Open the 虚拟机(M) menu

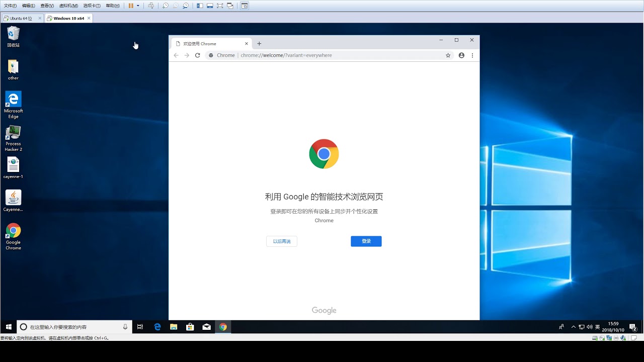tap(68, 6)
